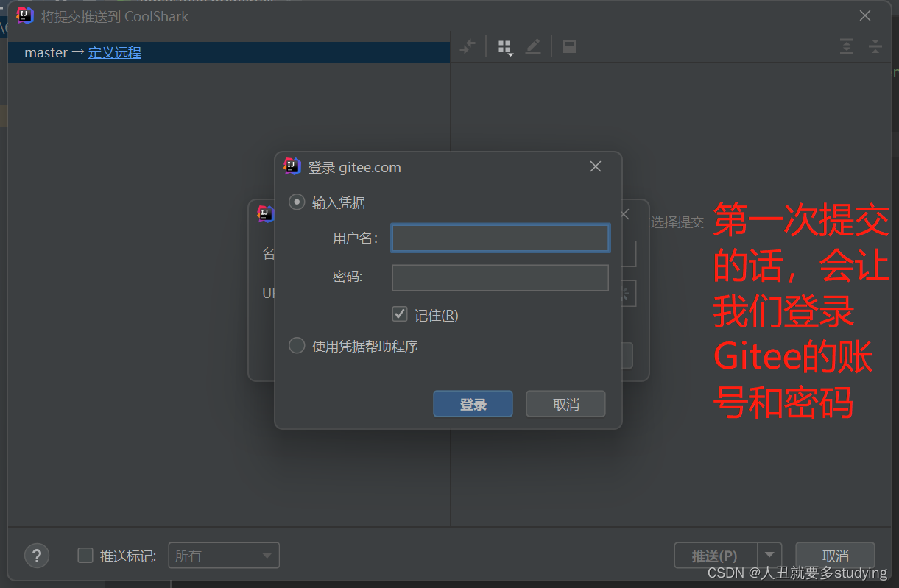Click the edit source pencil icon
Image resolution: width=899 pixels, height=588 pixels.
pyautogui.click(x=533, y=47)
